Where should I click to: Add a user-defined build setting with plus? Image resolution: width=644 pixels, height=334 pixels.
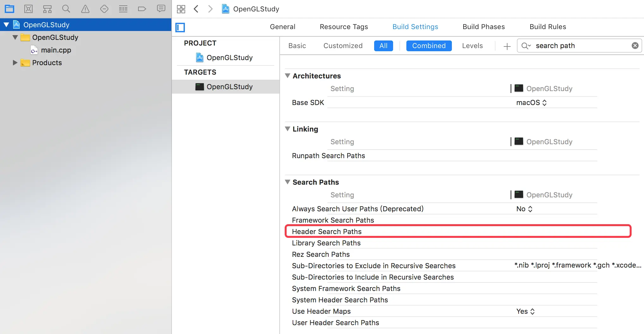[x=507, y=46]
